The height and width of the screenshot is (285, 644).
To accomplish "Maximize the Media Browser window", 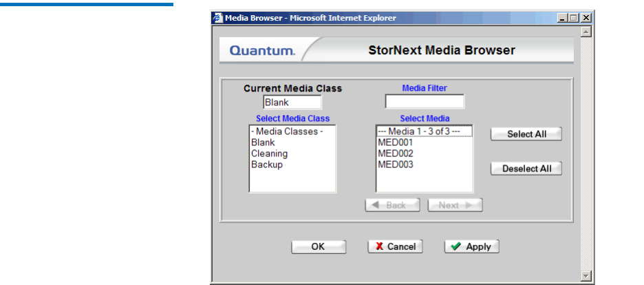I will click(574, 18).
